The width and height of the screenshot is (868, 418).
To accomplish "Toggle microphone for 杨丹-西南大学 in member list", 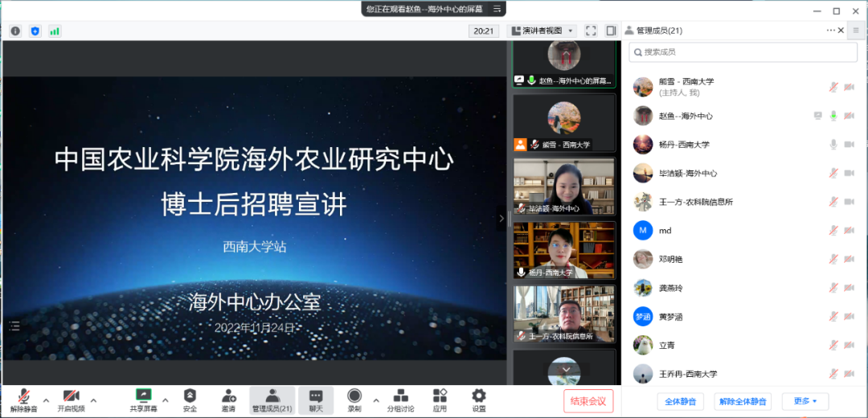I will [833, 145].
